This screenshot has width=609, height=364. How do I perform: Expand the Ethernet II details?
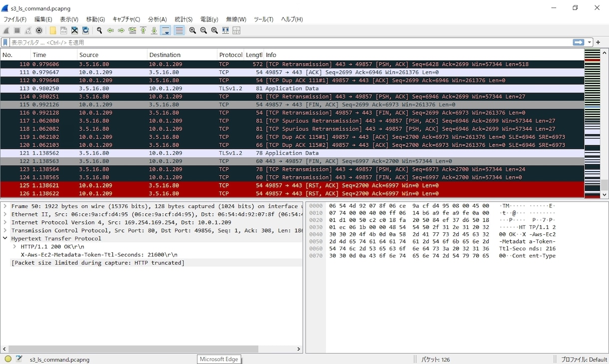coord(5,214)
